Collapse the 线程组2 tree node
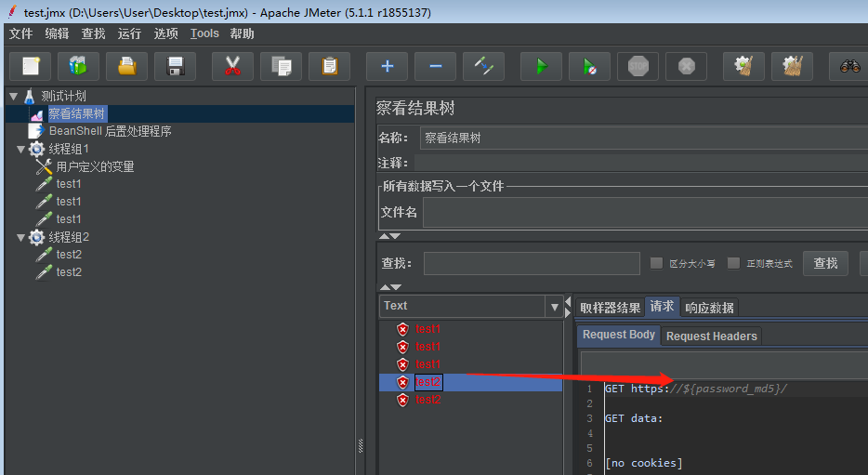Image resolution: width=868 pixels, height=475 pixels. click(x=21, y=238)
